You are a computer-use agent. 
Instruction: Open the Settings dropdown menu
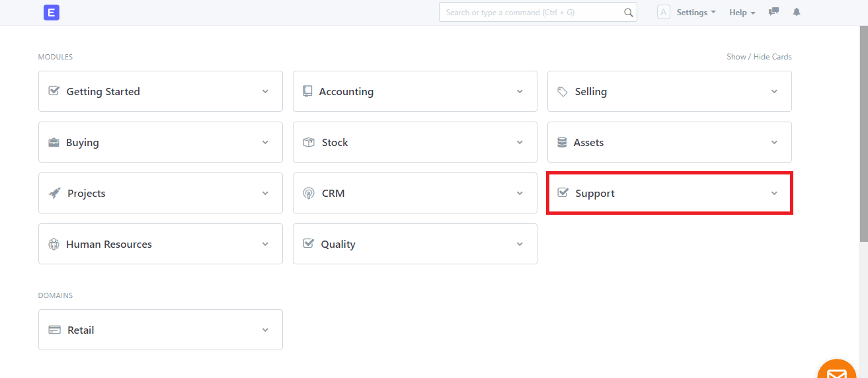coord(696,12)
